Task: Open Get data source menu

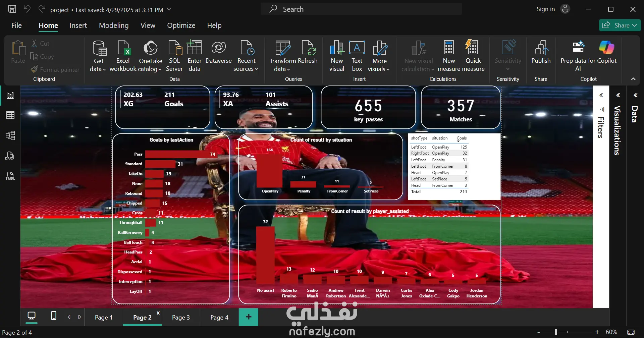Action: [x=98, y=56]
